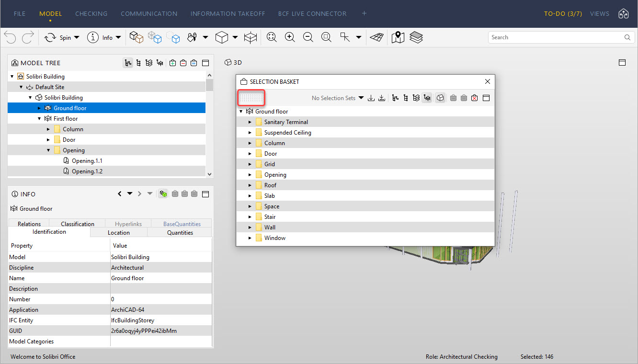This screenshot has height=364, width=638.
Task: Collapse the Opening node in Model Tree
Action: point(48,150)
